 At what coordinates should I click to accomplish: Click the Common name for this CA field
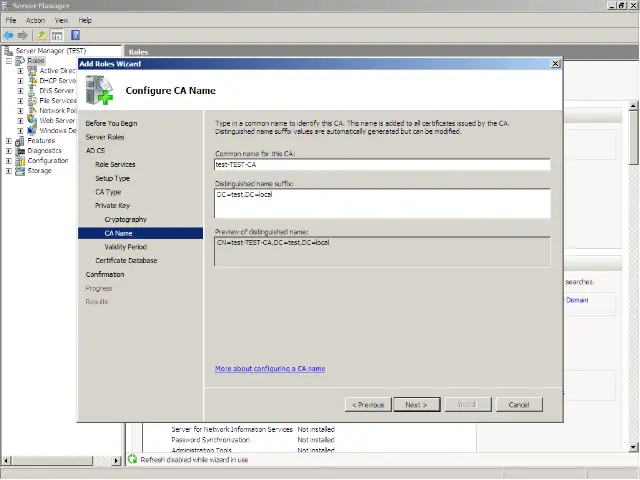coord(383,165)
